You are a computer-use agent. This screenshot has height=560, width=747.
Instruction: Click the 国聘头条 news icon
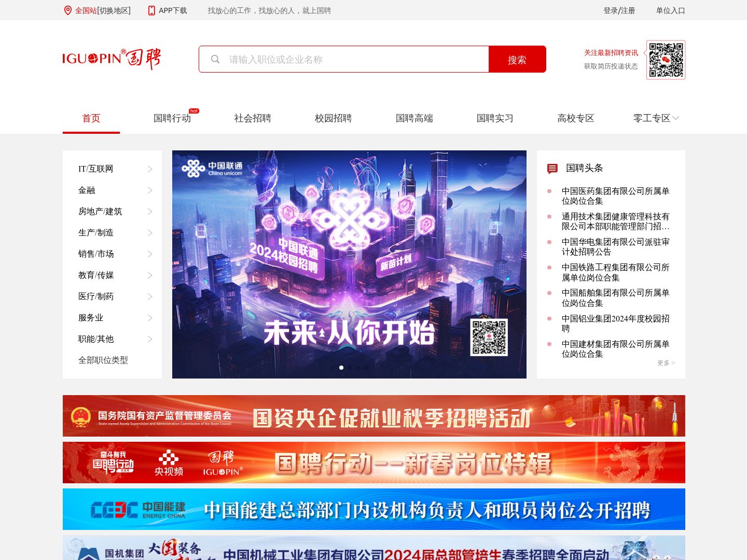[552, 169]
